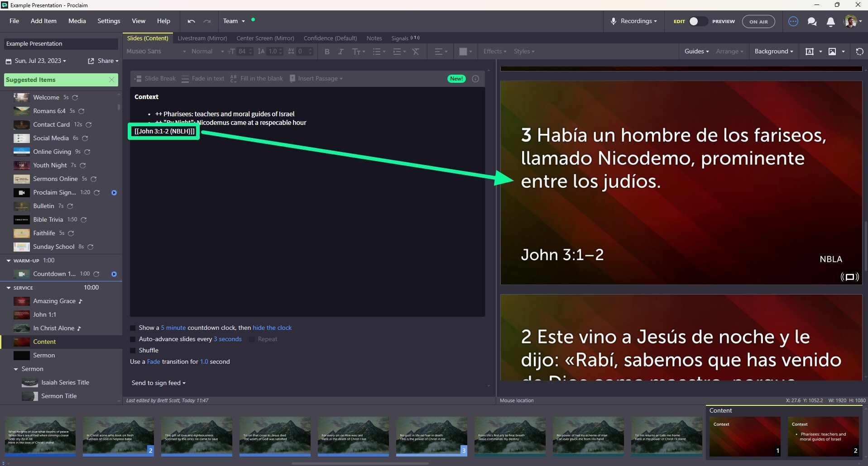Viewport: 868px width, 466px height.
Task: Check the Auto-advance slides option
Action: tap(133, 339)
